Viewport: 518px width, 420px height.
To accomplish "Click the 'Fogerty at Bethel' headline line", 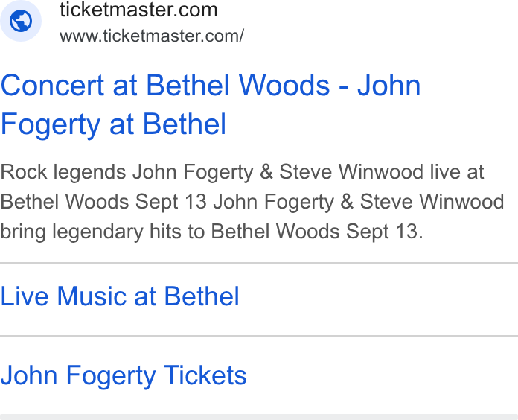I will click(113, 124).
